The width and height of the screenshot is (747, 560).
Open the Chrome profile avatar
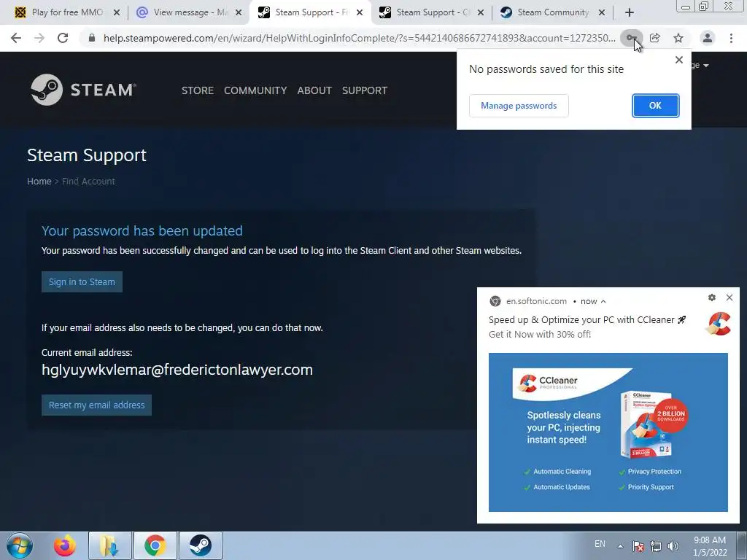click(x=708, y=38)
